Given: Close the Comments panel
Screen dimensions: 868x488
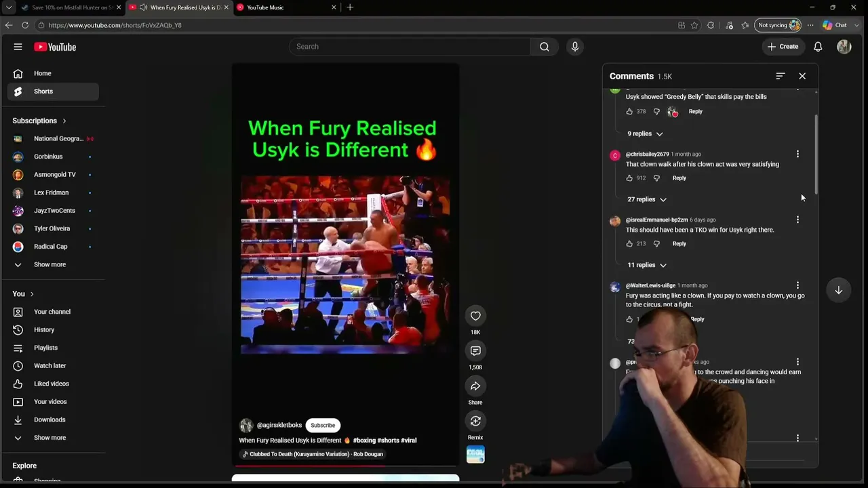Looking at the screenshot, I should pyautogui.click(x=802, y=76).
